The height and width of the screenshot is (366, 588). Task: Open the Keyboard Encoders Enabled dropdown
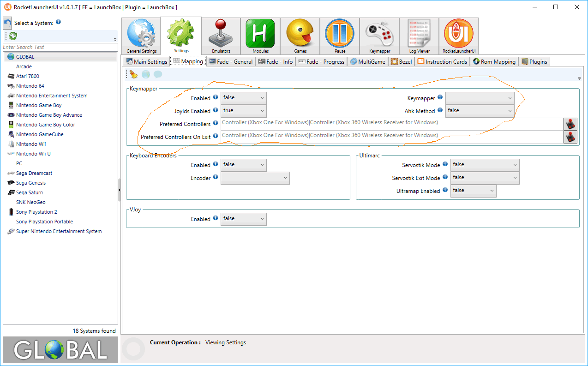(x=244, y=165)
